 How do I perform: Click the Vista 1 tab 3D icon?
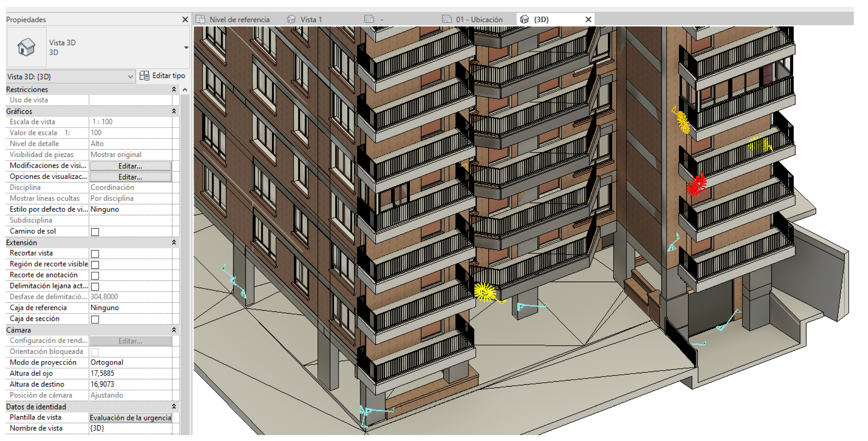point(291,19)
